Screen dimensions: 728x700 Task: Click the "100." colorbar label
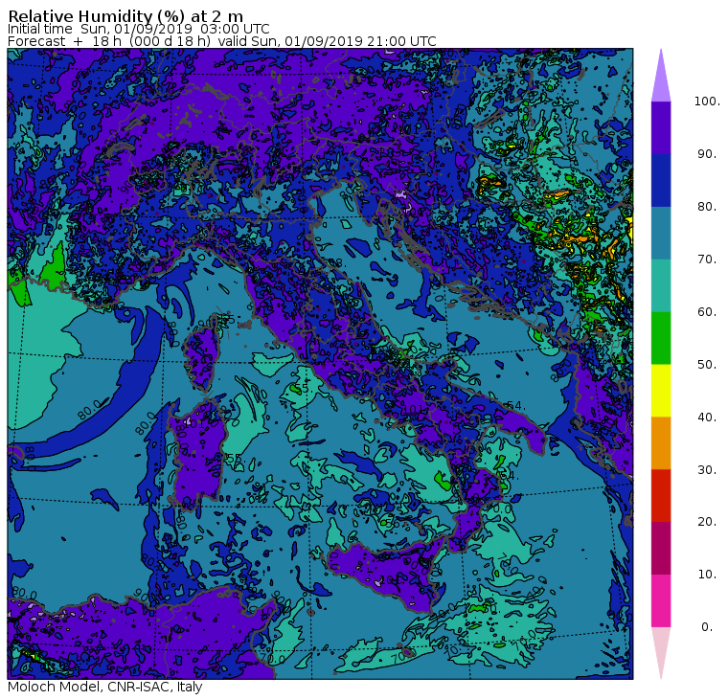pyautogui.click(x=707, y=102)
